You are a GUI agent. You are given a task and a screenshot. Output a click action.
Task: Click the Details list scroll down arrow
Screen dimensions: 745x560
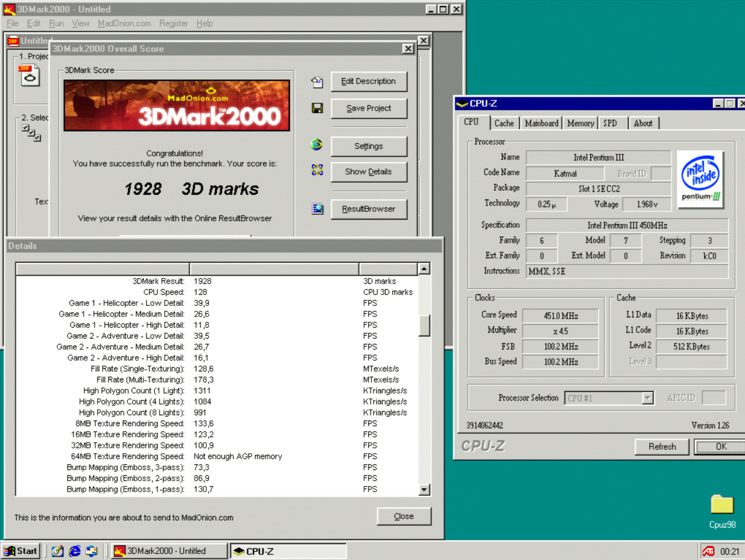(x=424, y=490)
